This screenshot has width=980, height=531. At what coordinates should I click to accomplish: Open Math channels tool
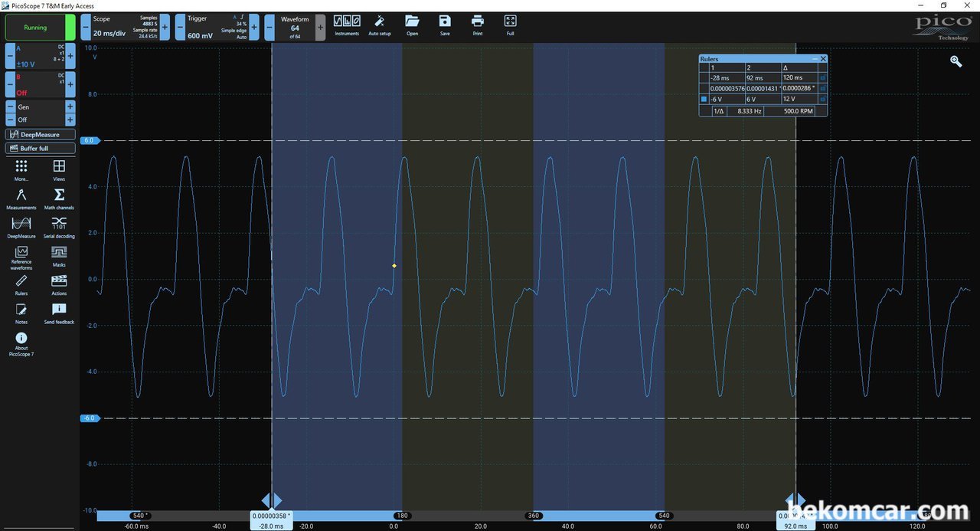(59, 198)
